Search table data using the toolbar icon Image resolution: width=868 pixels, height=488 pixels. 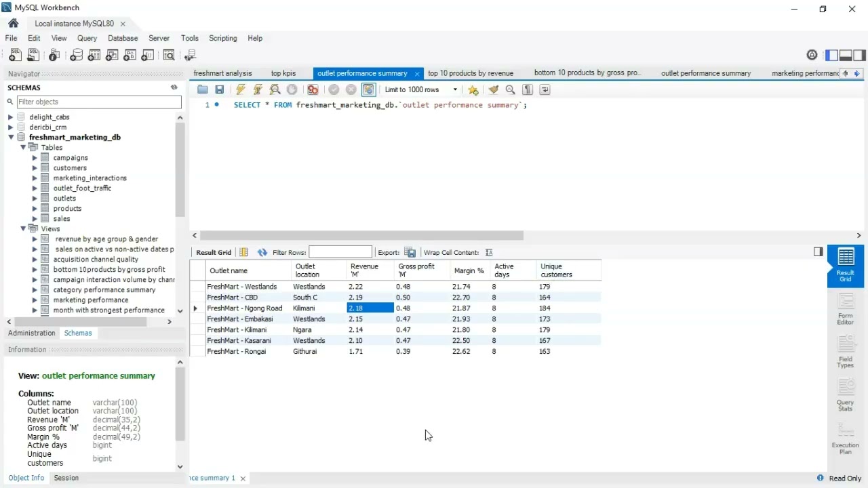coord(169,56)
